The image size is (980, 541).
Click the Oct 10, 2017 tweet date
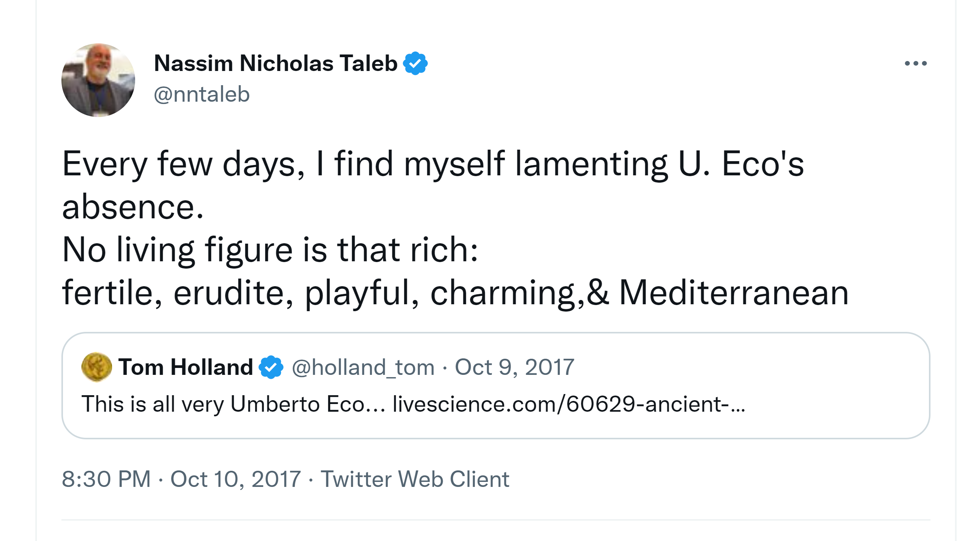coord(235,479)
